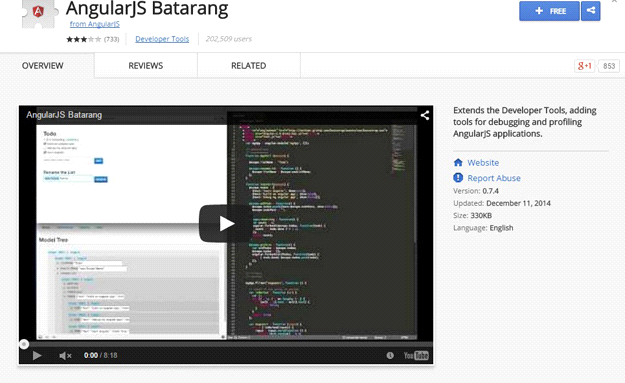
Task: Open the Developer Tools category link
Action: 162,39
